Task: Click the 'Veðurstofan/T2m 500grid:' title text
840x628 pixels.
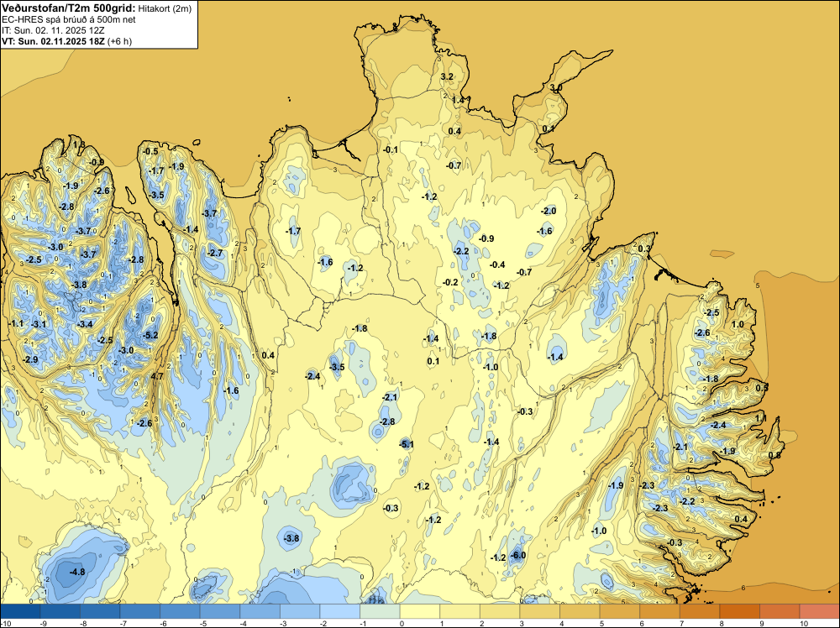Action: [x=69, y=8]
